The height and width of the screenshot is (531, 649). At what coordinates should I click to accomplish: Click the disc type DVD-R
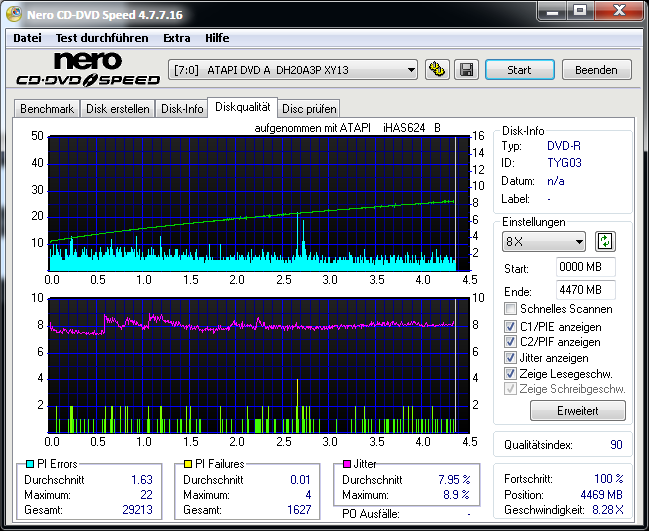[564, 146]
